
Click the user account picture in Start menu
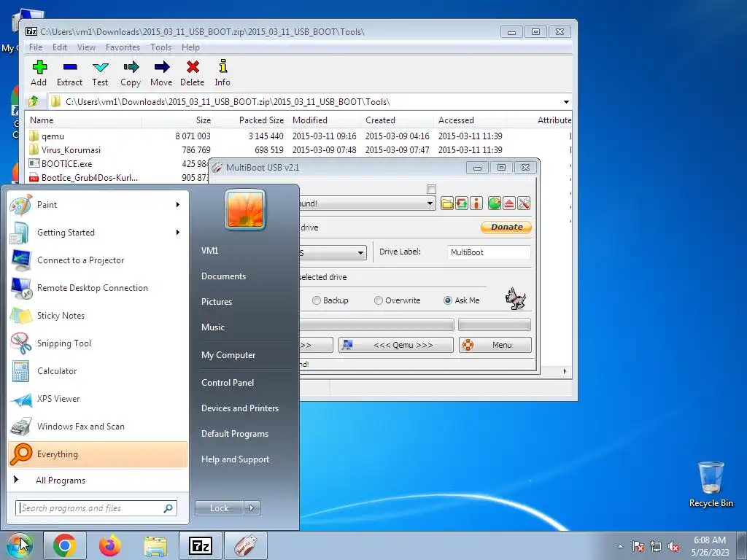coord(245,209)
